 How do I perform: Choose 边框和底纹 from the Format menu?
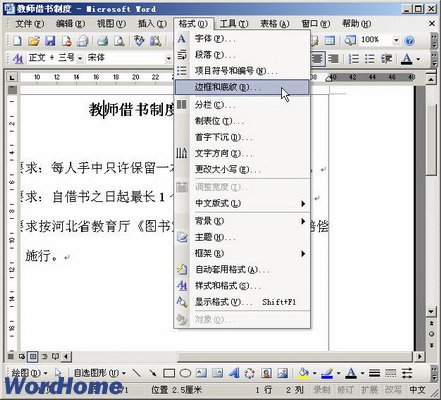[242, 88]
